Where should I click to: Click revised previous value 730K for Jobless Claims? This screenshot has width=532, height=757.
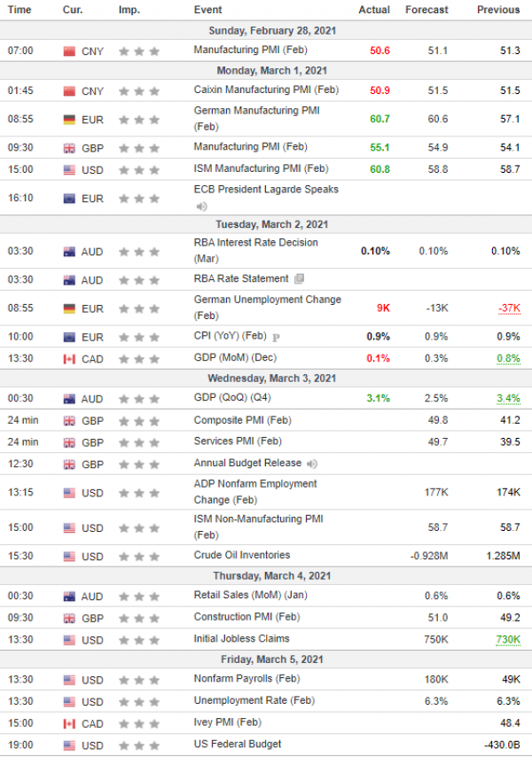[508, 639]
